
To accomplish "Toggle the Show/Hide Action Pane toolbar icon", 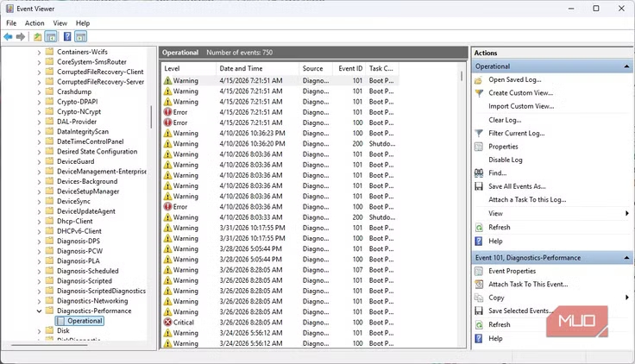I will tap(80, 37).
